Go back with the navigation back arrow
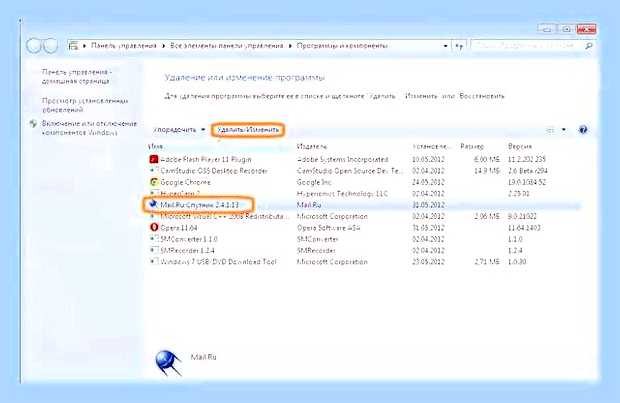620x403 pixels. pyautogui.click(x=34, y=46)
